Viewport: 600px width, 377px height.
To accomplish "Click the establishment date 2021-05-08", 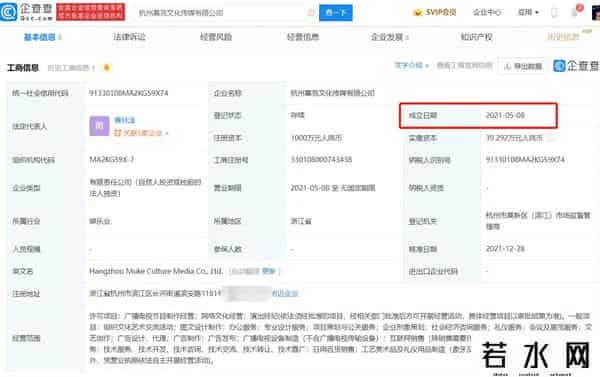I will coord(505,115).
